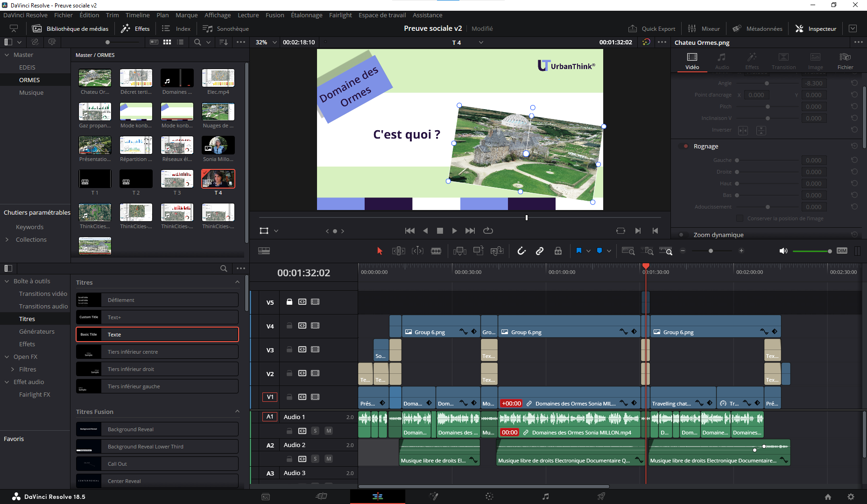Open the Fichier tab in Inspector

(845, 61)
